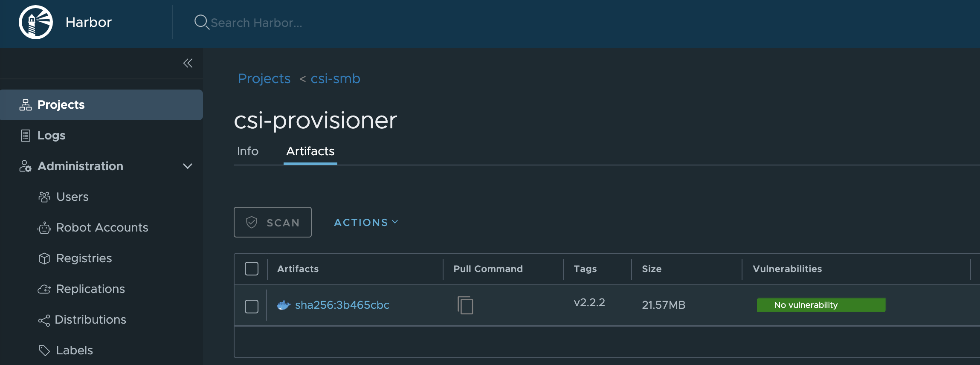Click the Harbor lighthouse logo
This screenshot has width=980, height=365.
point(36,22)
